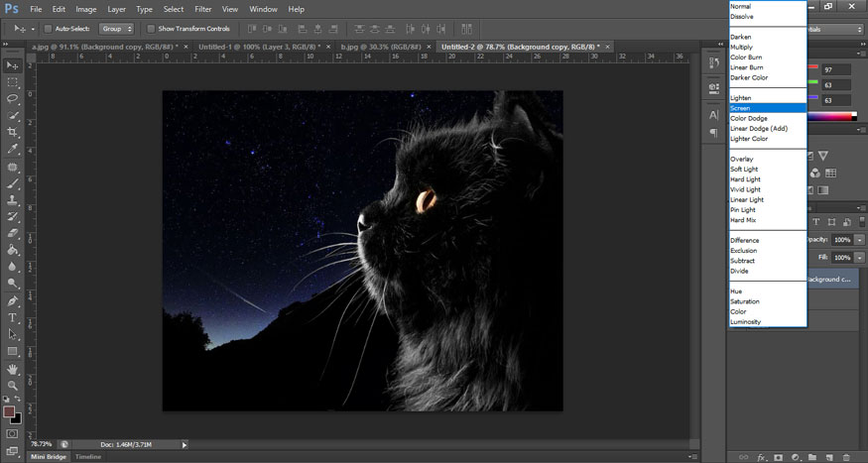868x463 pixels.
Task: Select the Brush tool
Action: point(12,183)
